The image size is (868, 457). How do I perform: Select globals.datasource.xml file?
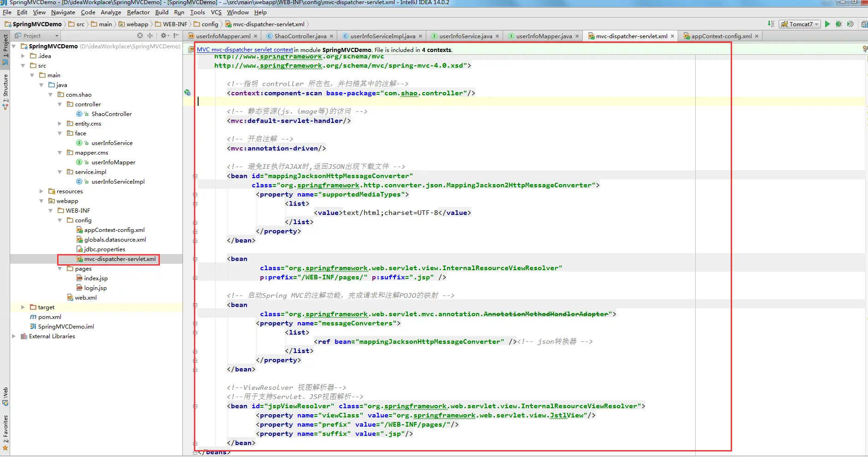pos(115,239)
